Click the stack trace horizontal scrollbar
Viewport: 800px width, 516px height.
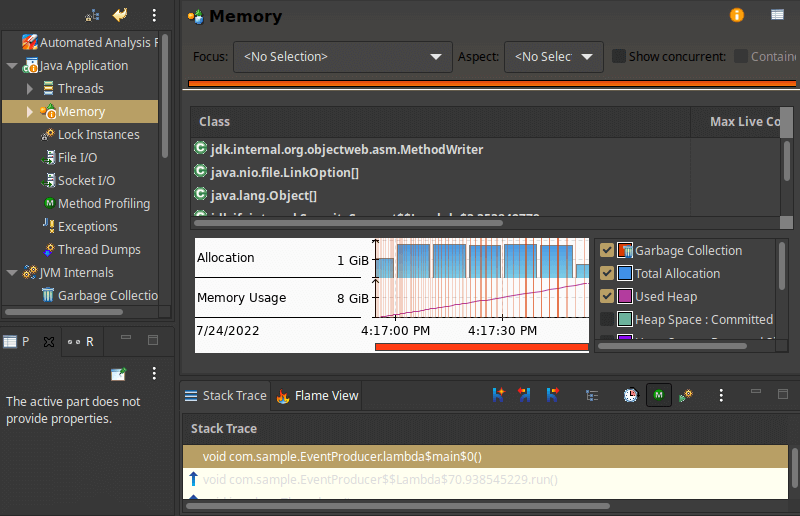point(398,506)
